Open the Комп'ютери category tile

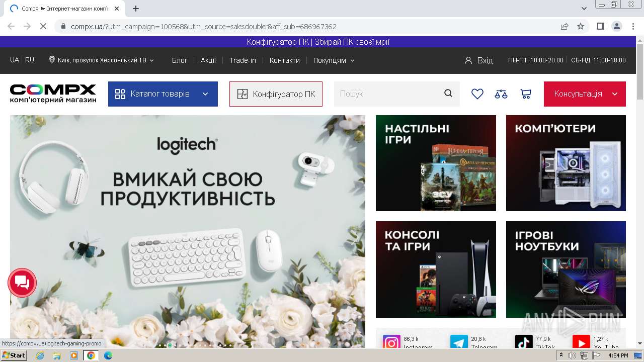coord(566,163)
